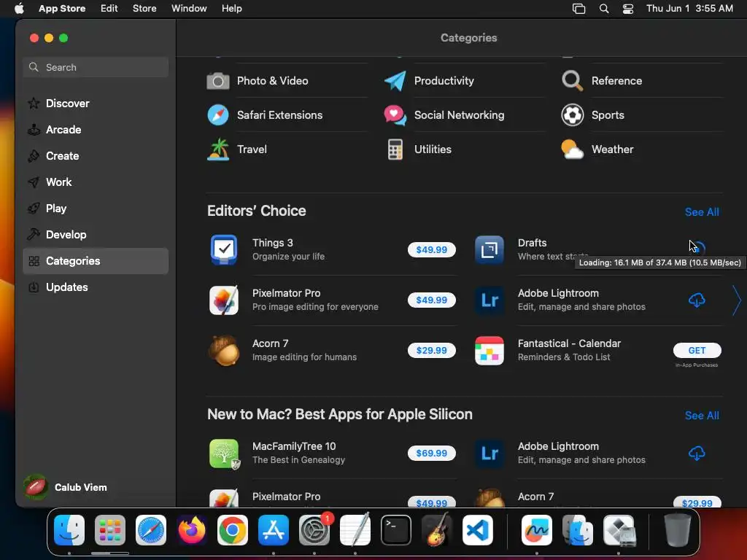The height and width of the screenshot is (560, 747).
Task: Click Pixelmator Pro icon in Editors' Choice
Action: coord(224,300)
